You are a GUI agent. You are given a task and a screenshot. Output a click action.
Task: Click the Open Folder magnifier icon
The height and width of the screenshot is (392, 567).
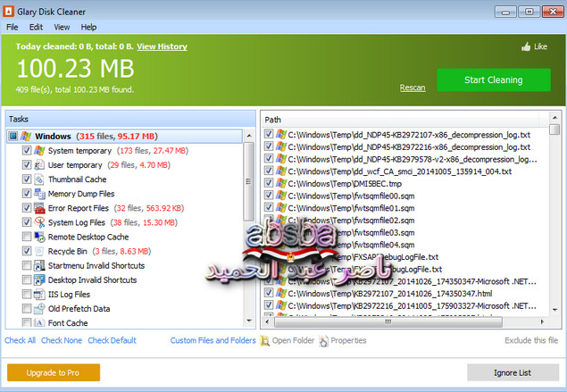pos(265,340)
